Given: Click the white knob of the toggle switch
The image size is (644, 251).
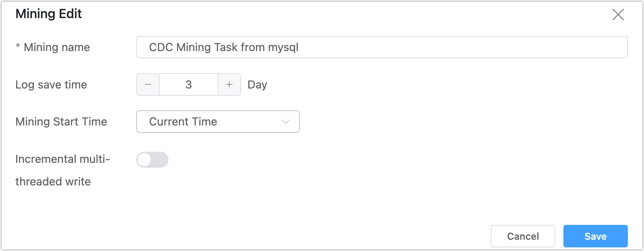Looking at the screenshot, I should click(x=144, y=160).
